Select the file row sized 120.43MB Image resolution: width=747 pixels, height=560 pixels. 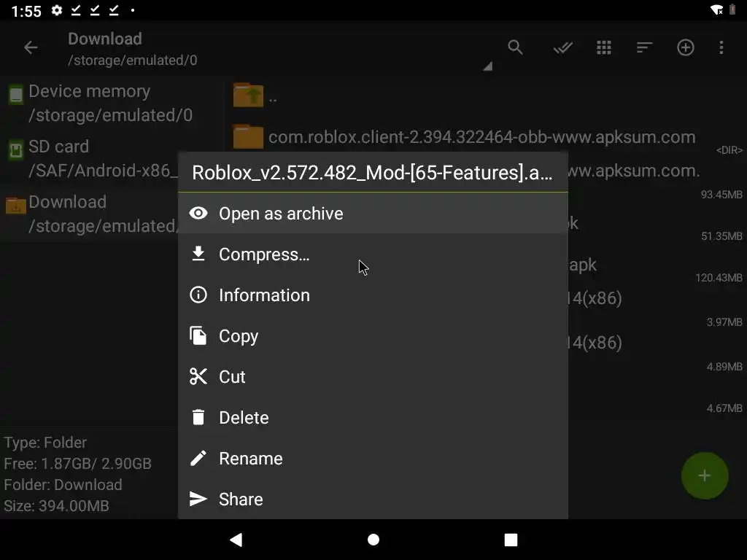coord(657,268)
